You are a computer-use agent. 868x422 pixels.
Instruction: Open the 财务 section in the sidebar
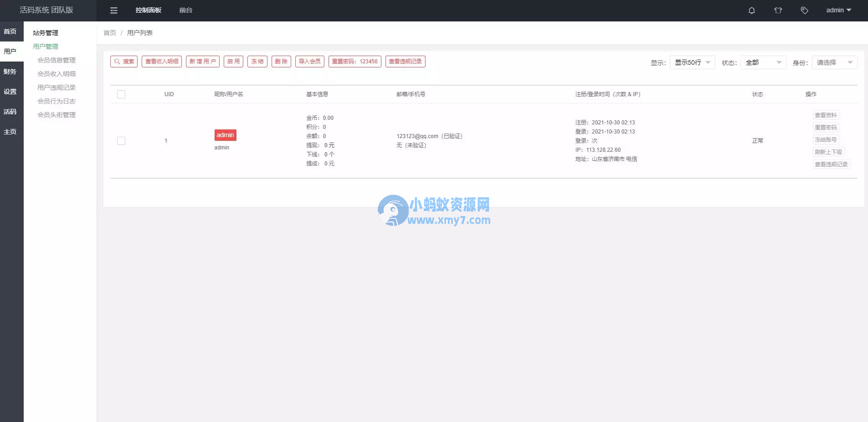pyautogui.click(x=11, y=71)
